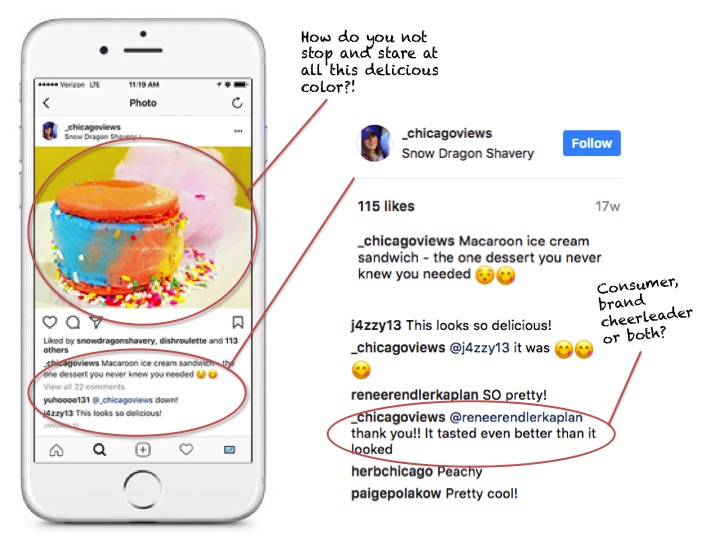720x540 pixels.
Task: Open the three-dot options menu on post
Action: [x=238, y=131]
